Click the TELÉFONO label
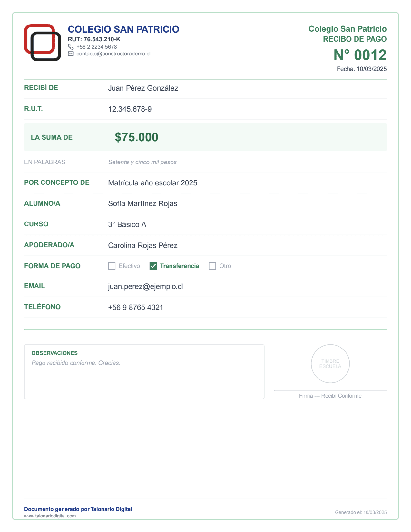 click(x=42, y=307)
